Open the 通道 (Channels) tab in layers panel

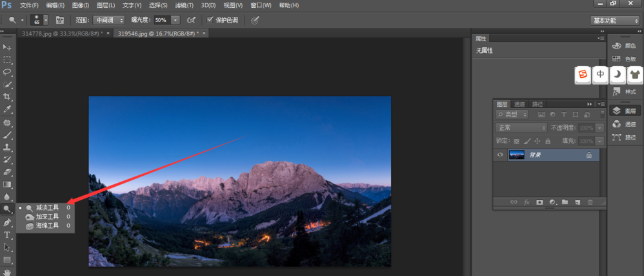(519, 104)
